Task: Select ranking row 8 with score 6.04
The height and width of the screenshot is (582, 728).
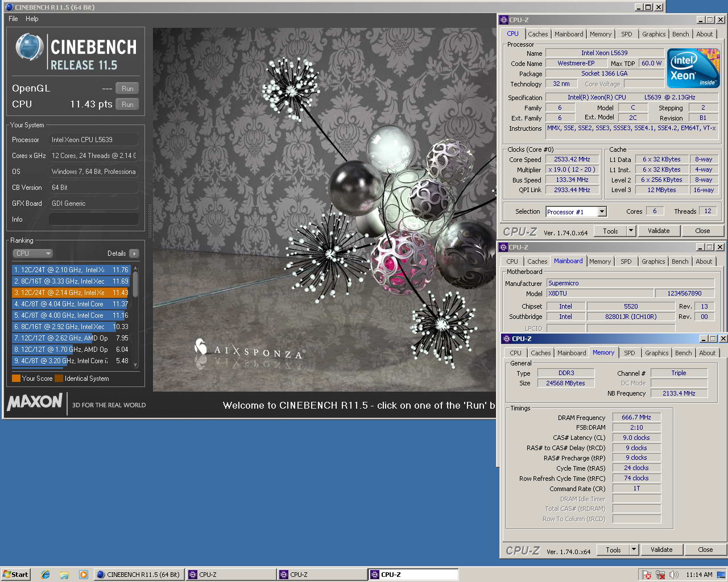Action: (x=71, y=350)
